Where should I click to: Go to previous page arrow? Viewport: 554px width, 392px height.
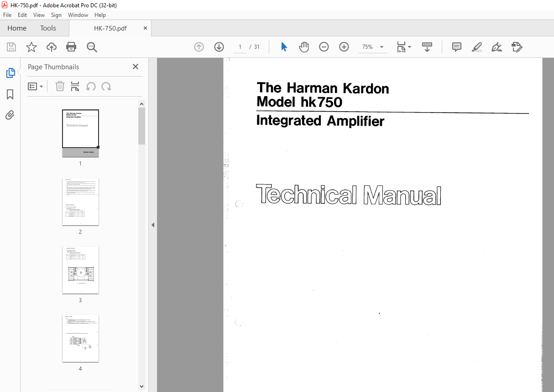[199, 47]
